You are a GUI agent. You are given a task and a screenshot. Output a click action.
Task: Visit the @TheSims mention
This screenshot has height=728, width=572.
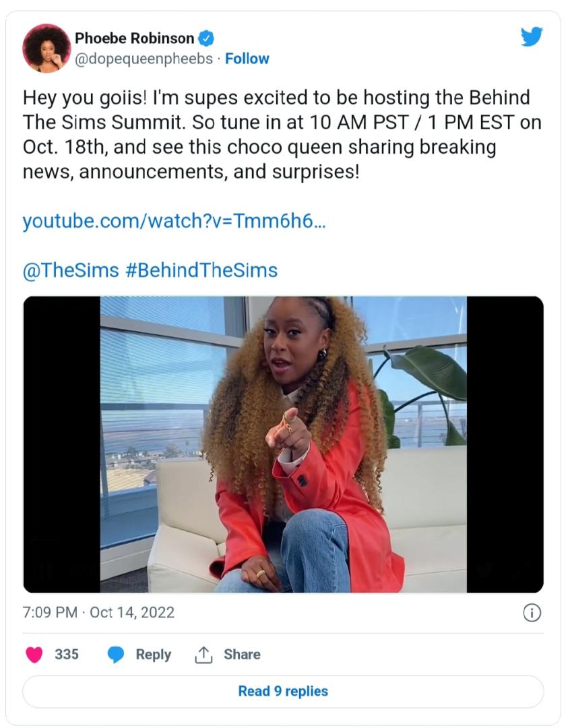coord(71,270)
